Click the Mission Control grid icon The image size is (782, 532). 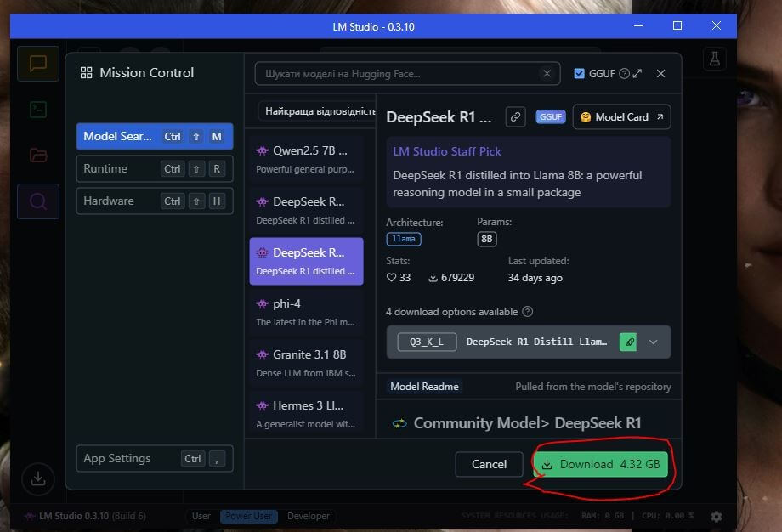[87, 73]
